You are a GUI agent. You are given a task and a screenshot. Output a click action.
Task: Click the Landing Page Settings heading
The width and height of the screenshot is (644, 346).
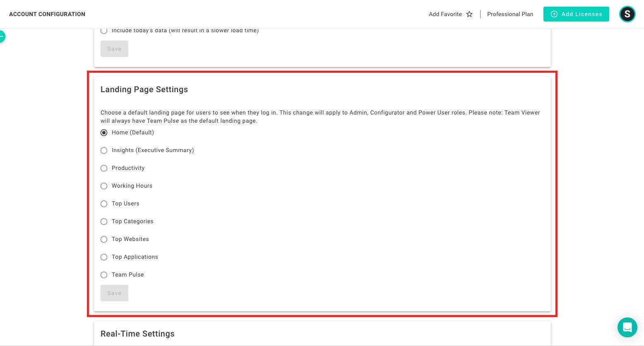point(144,89)
